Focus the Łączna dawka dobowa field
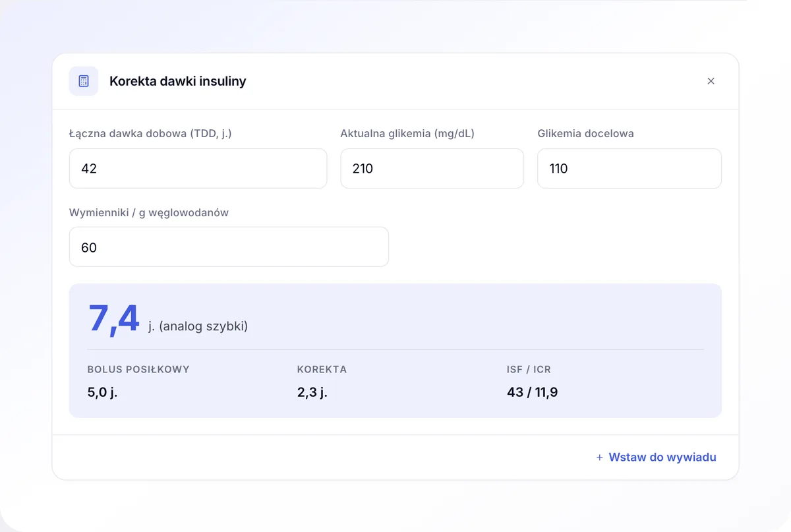Image resolution: width=791 pixels, height=532 pixels. click(198, 168)
